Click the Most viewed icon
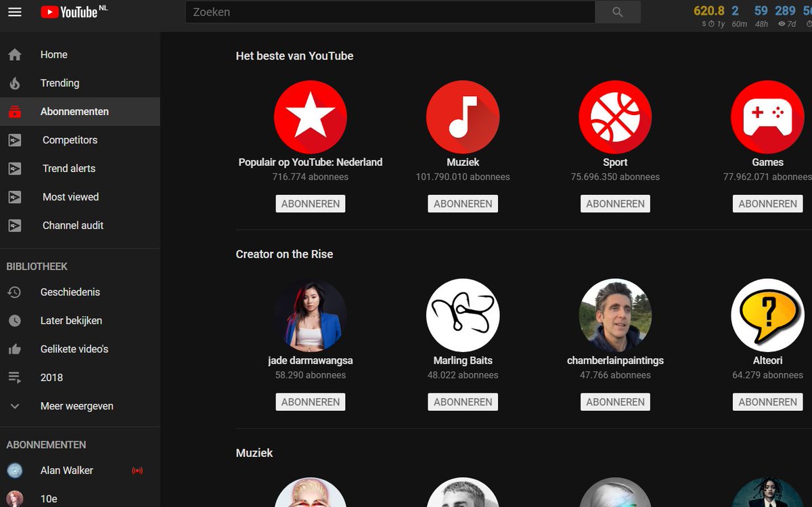Viewport: 812px width, 507px height. 15,197
